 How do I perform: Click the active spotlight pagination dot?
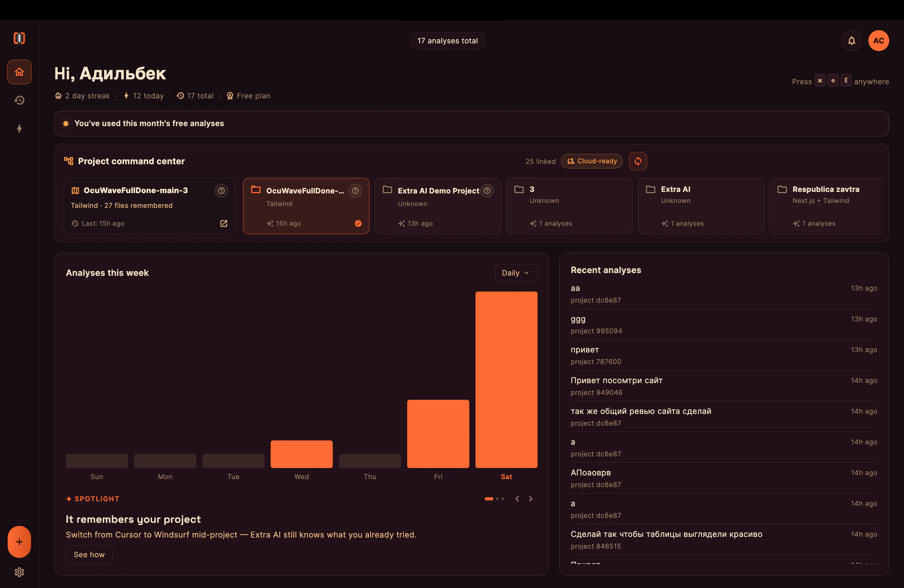[x=489, y=499]
